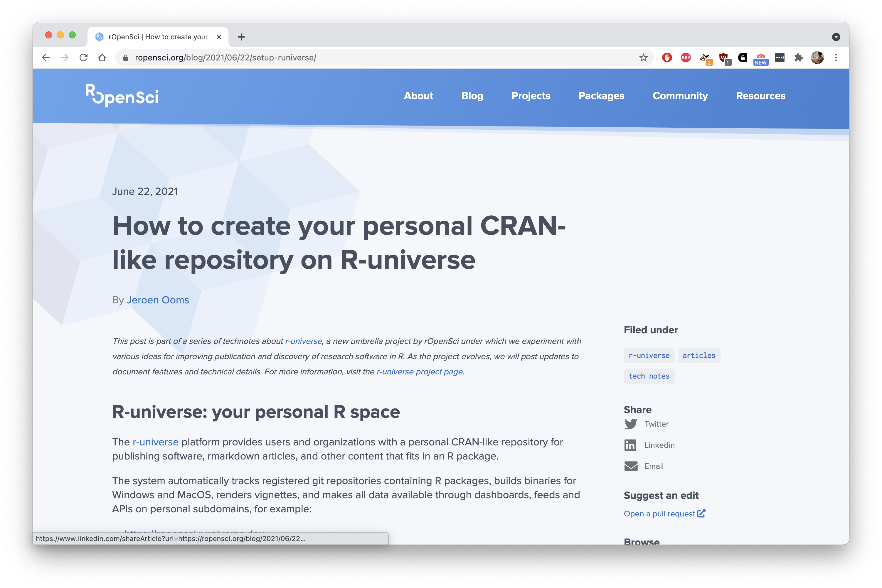Follow the Jeroen Ooms author link
This screenshot has height=588, width=882.
[x=158, y=300]
